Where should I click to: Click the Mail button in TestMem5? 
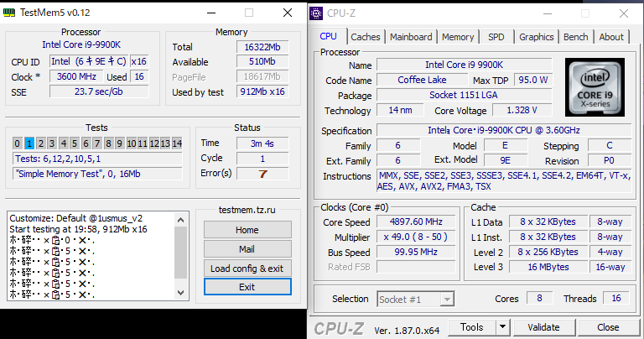point(247,249)
